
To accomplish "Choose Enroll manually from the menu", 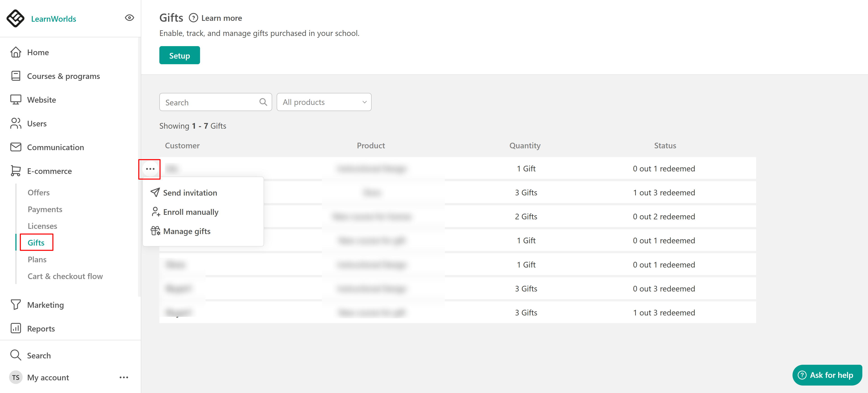I will (x=190, y=212).
